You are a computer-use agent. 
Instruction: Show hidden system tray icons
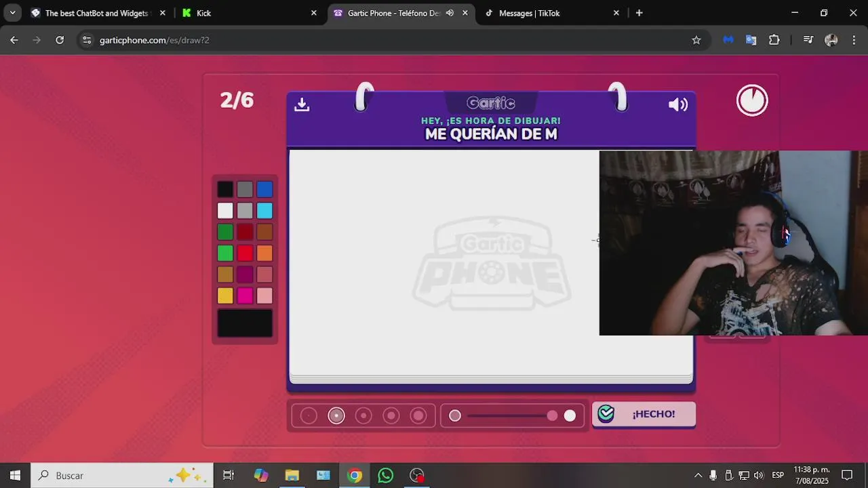(698, 475)
